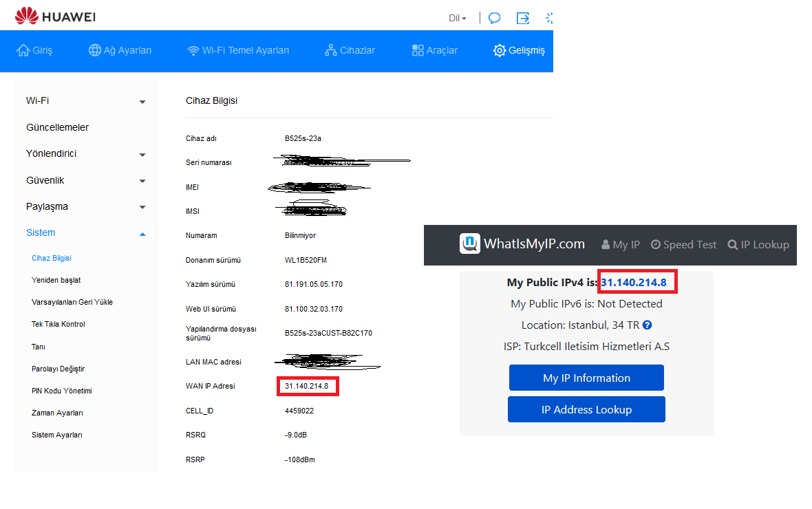Open Parolayı Değiştir item

(x=58, y=369)
